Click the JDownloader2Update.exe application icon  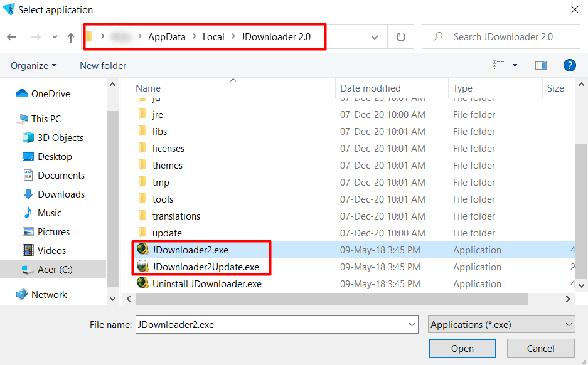pyautogui.click(x=142, y=266)
